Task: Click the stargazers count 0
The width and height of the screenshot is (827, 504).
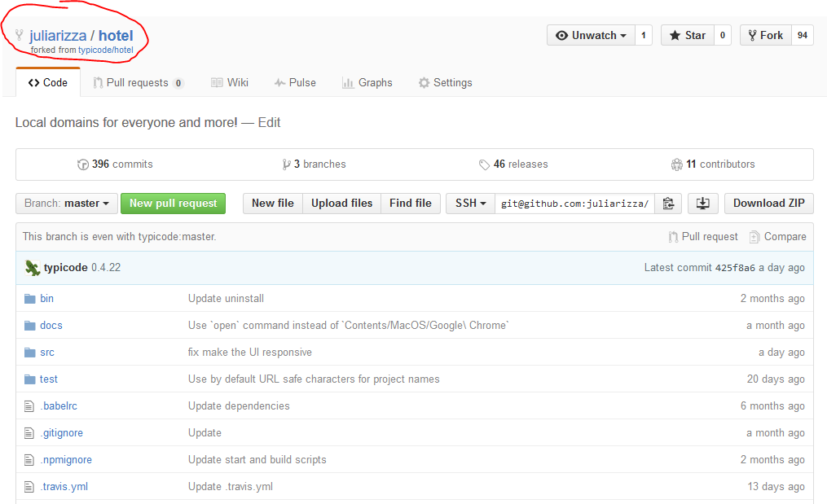Action: pyautogui.click(x=723, y=35)
